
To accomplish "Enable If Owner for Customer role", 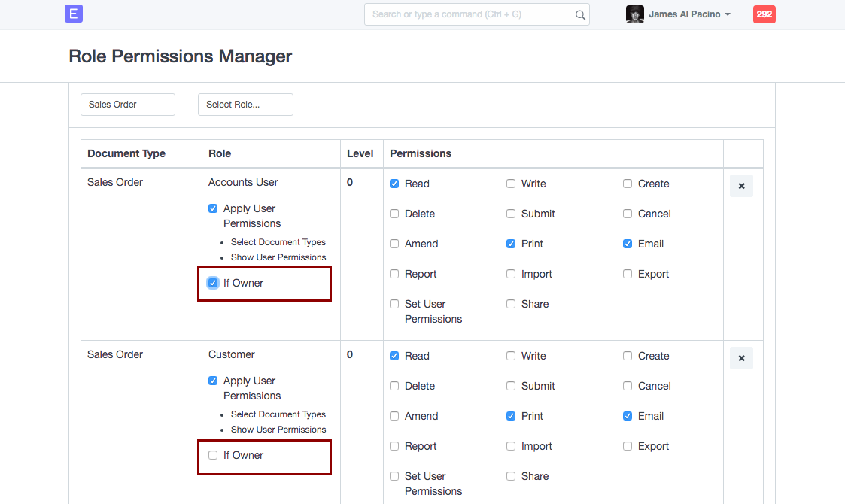I will pyautogui.click(x=213, y=455).
